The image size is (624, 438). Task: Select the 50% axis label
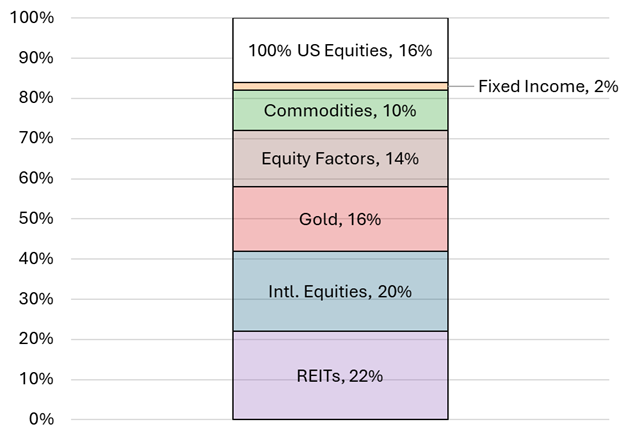38,219
